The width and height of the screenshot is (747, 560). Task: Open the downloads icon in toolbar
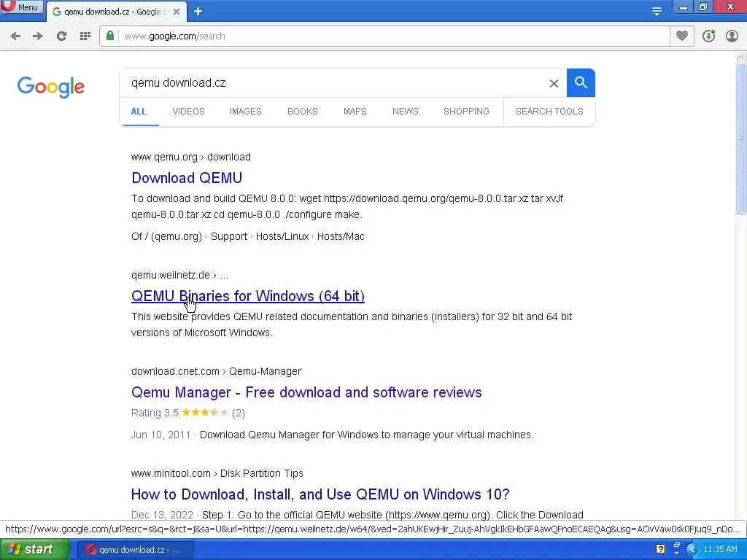coord(708,36)
